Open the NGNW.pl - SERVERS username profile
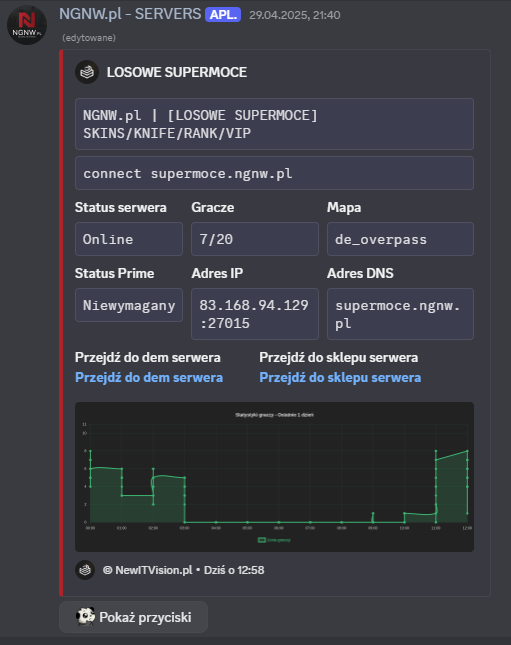 [x=130, y=14]
